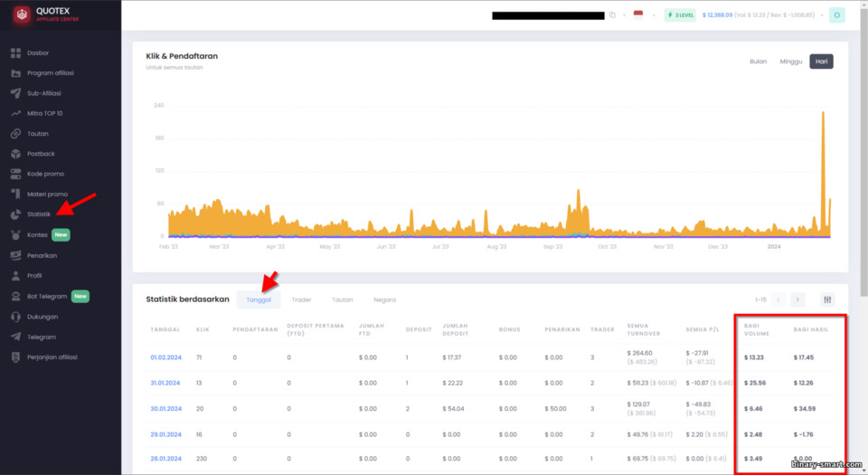The image size is (868, 475).
Task: Go to next statistics page arrow
Action: pos(797,299)
